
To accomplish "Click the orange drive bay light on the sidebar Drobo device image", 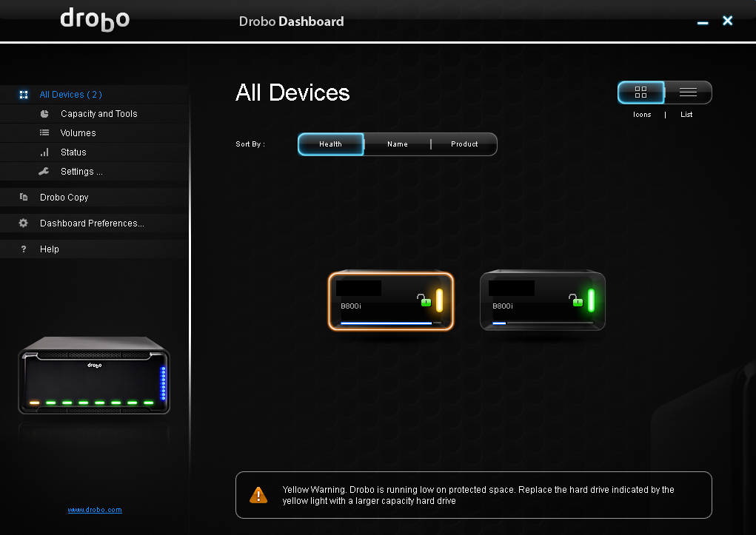I will 34,403.
